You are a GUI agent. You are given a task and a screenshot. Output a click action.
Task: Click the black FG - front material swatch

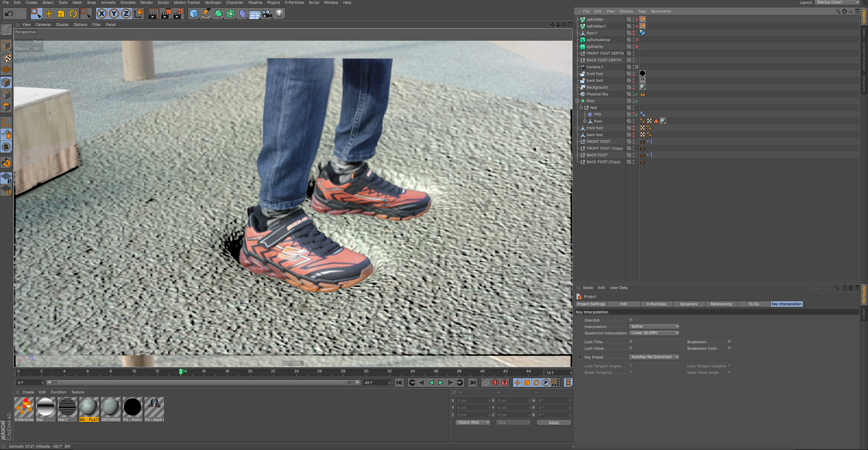132,409
